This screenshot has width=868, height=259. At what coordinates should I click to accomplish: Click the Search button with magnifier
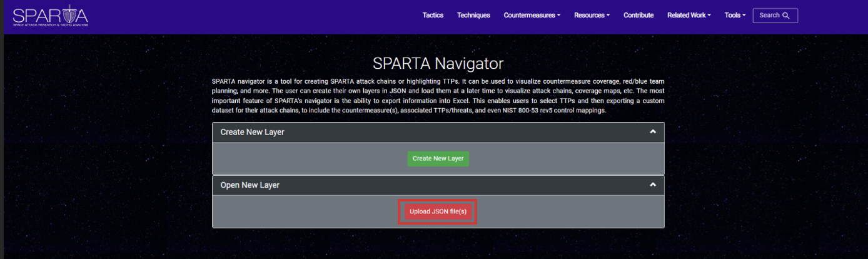(x=775, y=16)
